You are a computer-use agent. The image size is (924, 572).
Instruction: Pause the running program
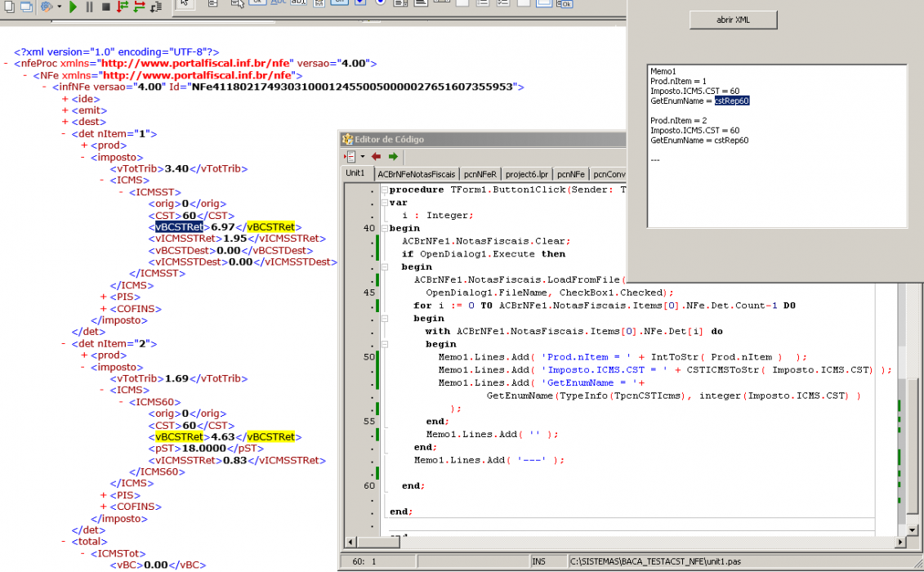coord(90,7)
